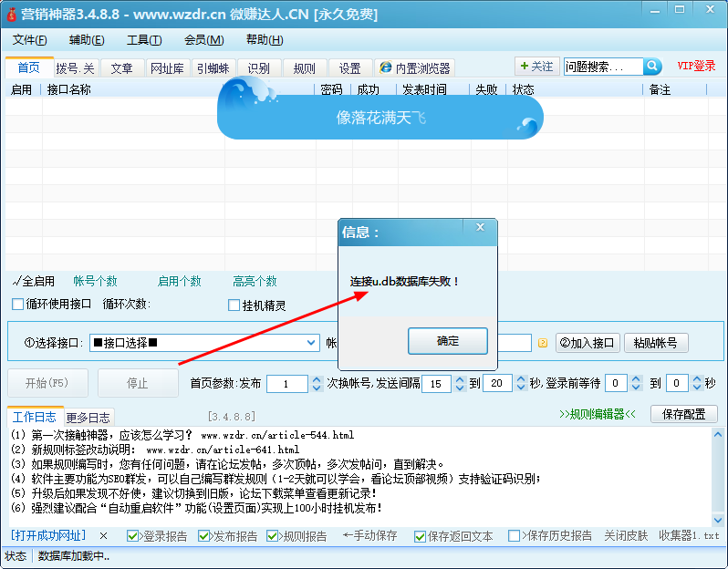This screenshot has width=728, height=569.
Task: Click the 粘贴帐号 button
Action: tap(656, 343)
